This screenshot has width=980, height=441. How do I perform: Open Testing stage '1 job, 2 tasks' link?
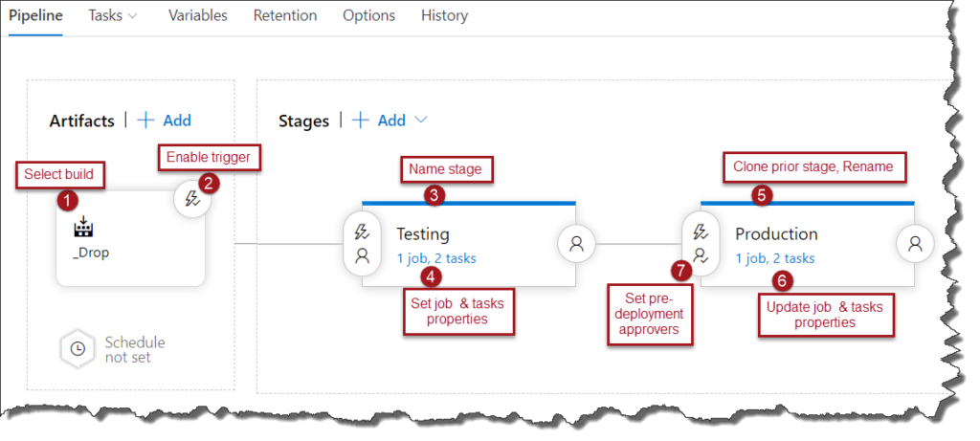(435, 257)
